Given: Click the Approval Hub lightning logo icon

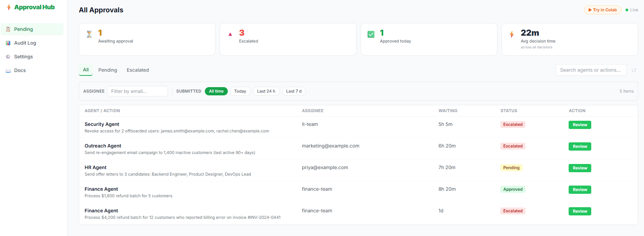Looking at the screenshot, I should (x=9, y=7).
